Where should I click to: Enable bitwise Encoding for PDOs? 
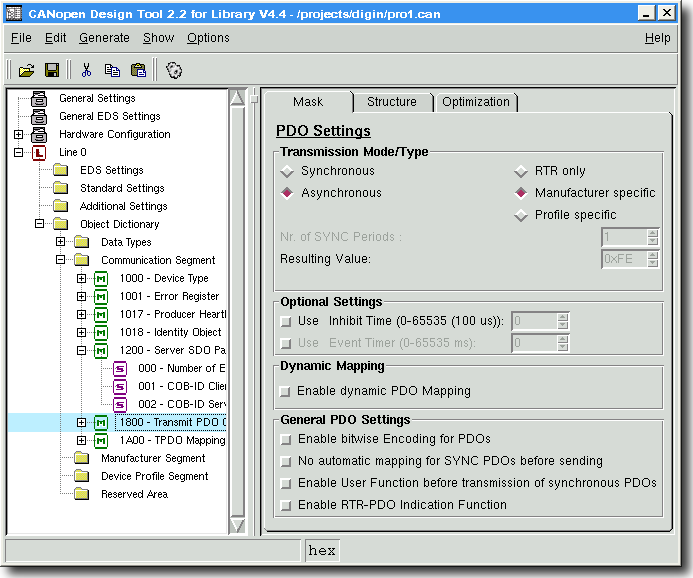coord(286,439)
